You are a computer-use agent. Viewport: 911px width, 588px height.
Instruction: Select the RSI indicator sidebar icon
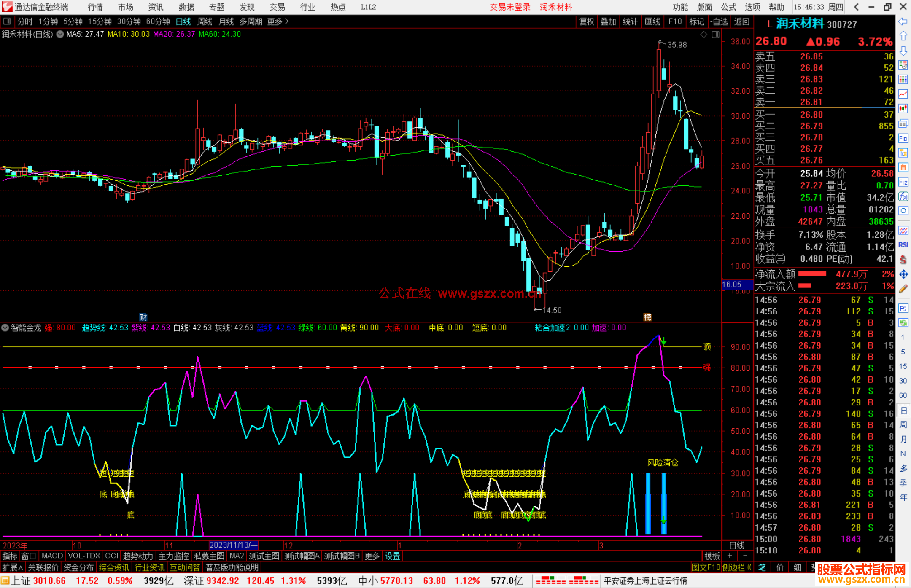(x=903, y=245)
